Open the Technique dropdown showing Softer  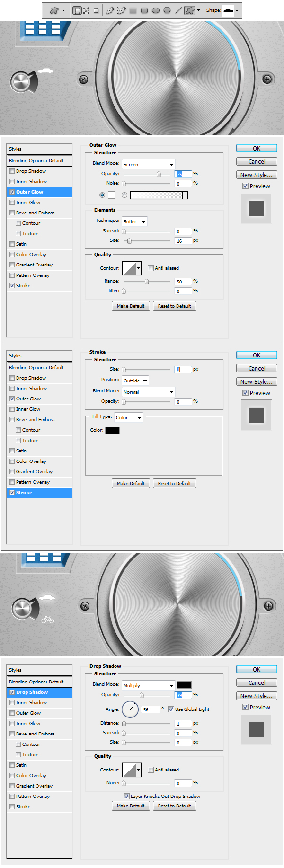click(134, 221)
